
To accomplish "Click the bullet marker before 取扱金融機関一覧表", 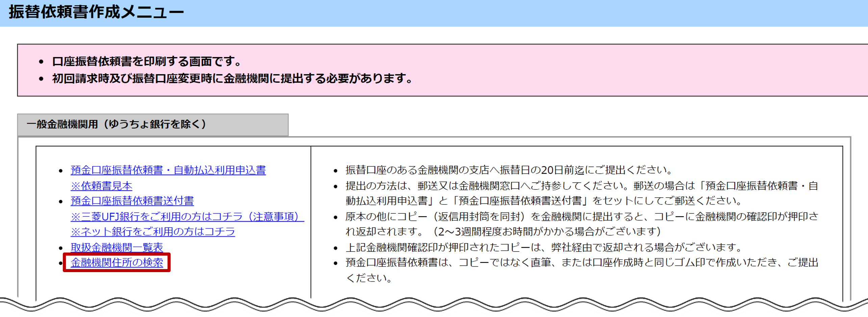I will coord(61,248).
